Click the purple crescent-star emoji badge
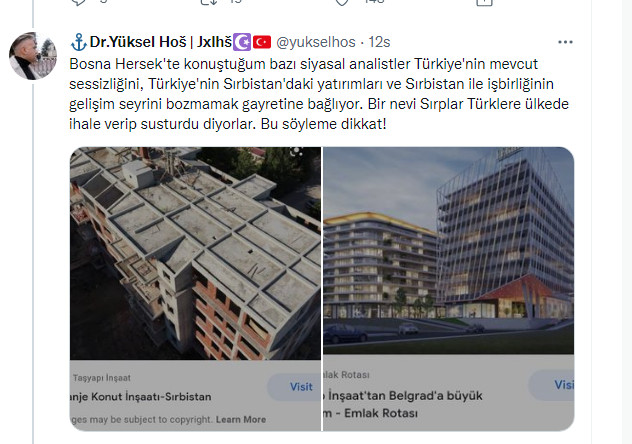The height and width of the screenshot is (444, 632). 242,42
